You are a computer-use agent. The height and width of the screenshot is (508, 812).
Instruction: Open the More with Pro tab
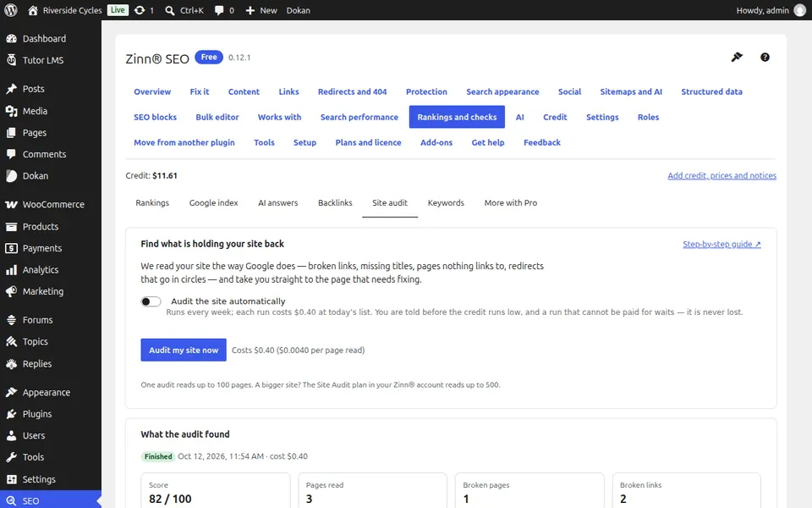[x=511, y=202]
